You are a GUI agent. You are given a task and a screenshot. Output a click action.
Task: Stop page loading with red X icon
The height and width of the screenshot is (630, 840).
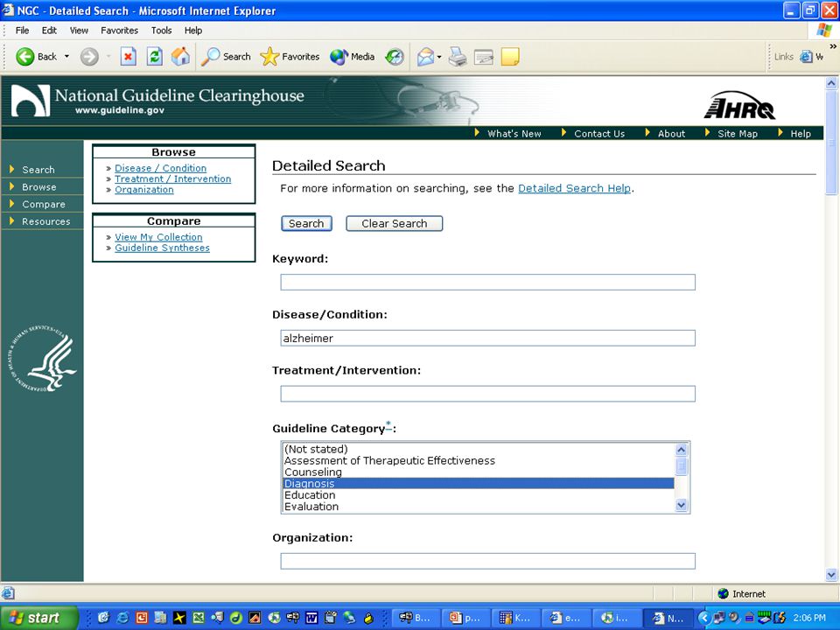click(128, 56)
